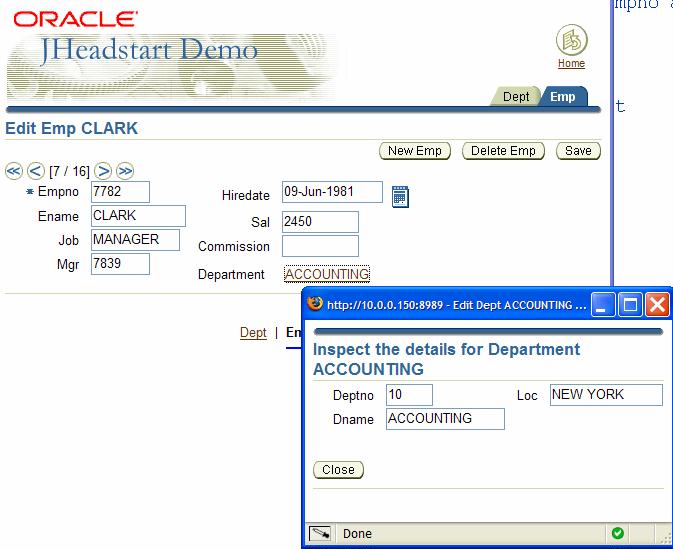Click the Firefox icon in popup title bar
The width and height of the screenshot is (673, 549).
315,304
